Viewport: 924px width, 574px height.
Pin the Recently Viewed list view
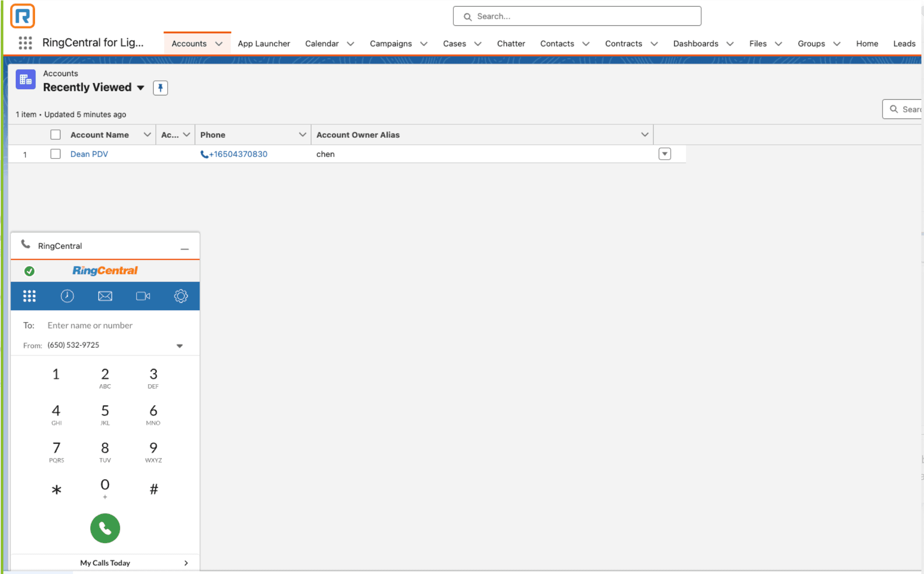coord(160,88)
